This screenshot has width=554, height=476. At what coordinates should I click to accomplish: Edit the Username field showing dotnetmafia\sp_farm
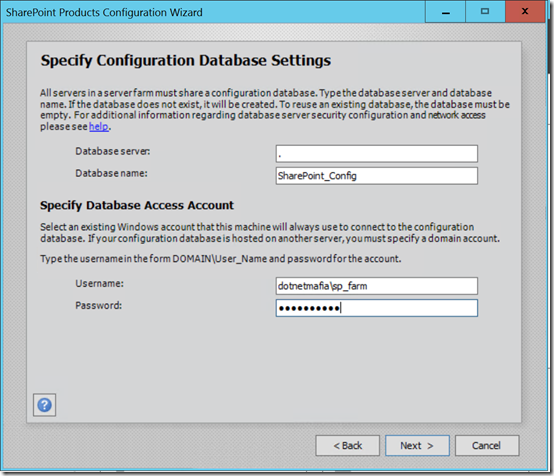(377, 286)
